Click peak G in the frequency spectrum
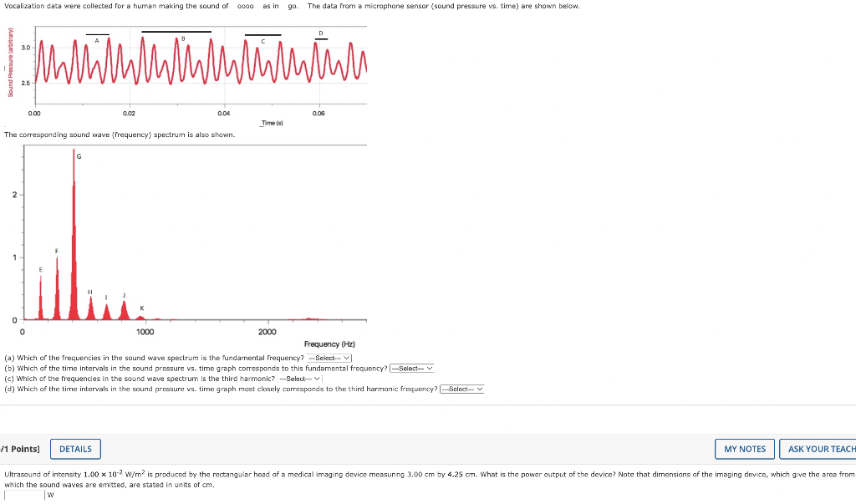The image size is (856, 504). 74,167
